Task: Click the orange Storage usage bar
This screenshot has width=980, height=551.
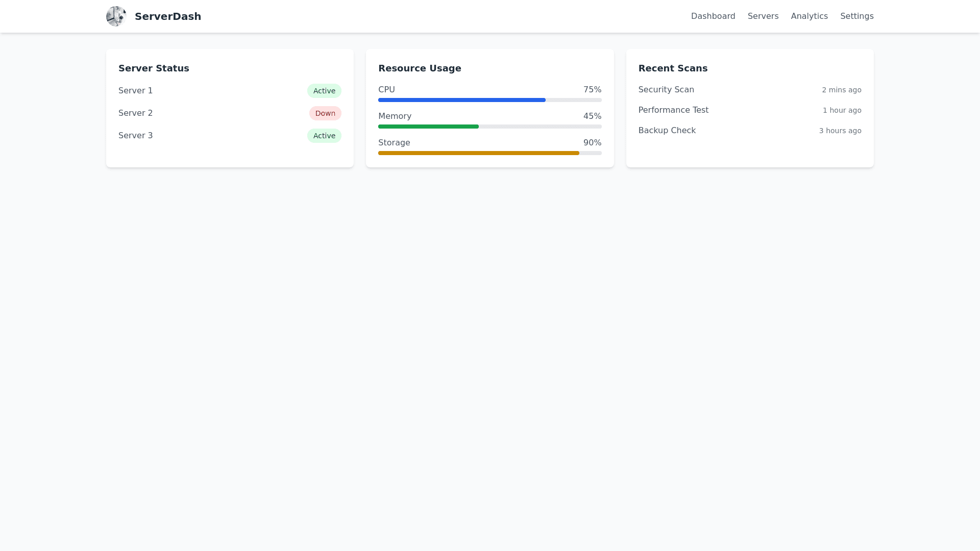Action: click(x=478, y=153)
